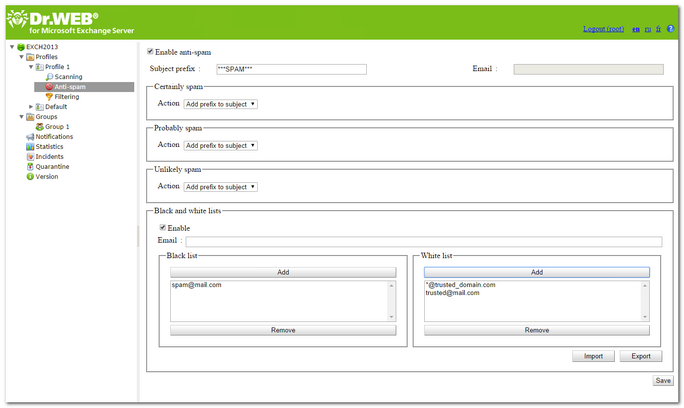Switch language to ru
This screenshot has width=684, height=408.
tap(648, 29)
